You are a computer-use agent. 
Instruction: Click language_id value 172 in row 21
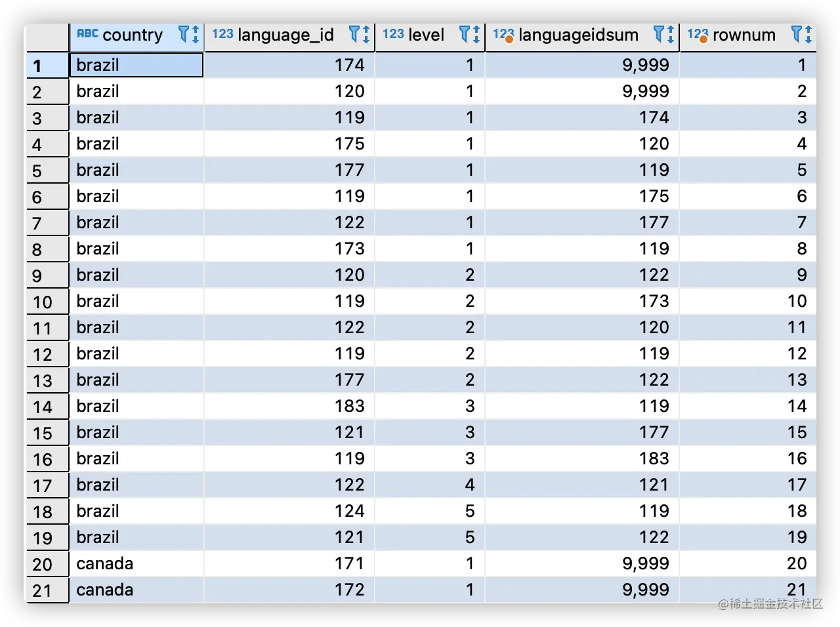coord(289,590)
